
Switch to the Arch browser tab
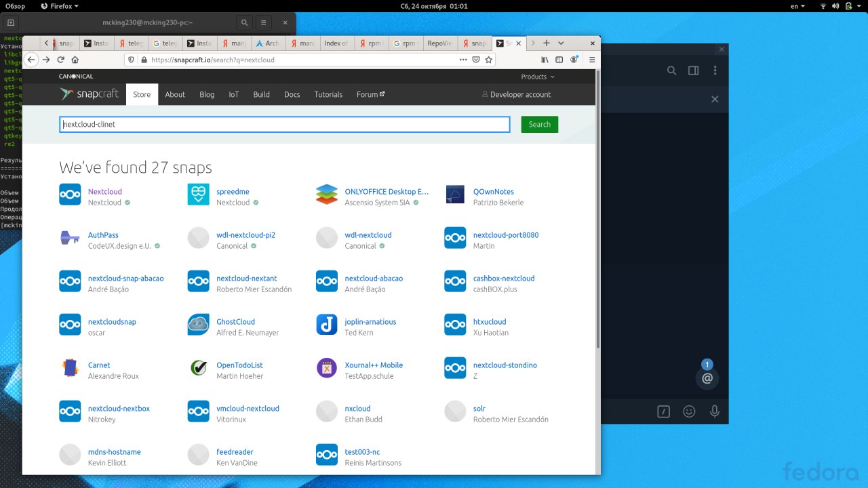click(x=267, y=43)
